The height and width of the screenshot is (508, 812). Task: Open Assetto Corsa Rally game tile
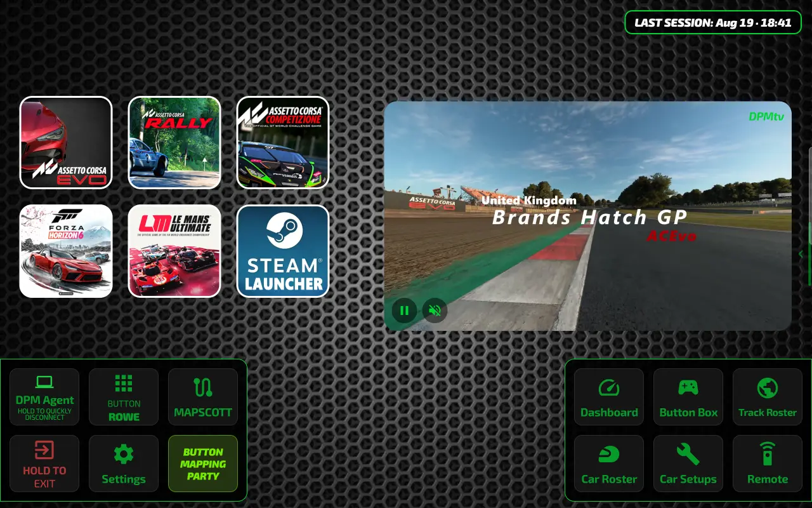(174, 143)
